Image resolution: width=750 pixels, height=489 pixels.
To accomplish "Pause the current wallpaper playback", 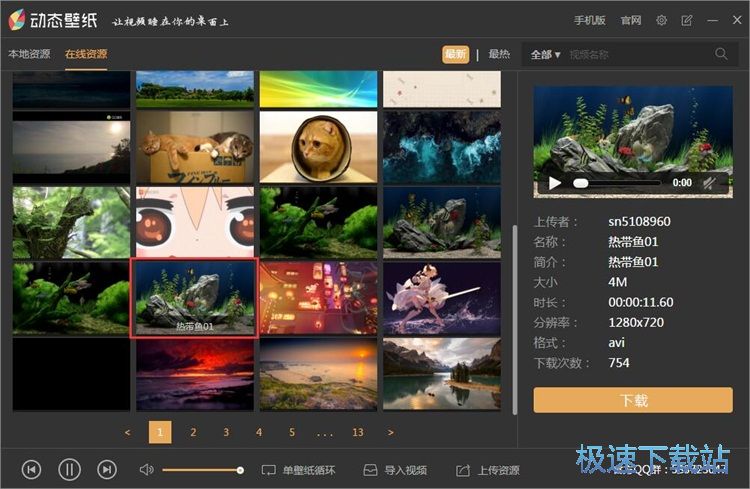I will pyautogui.click(x=69, y=469).
